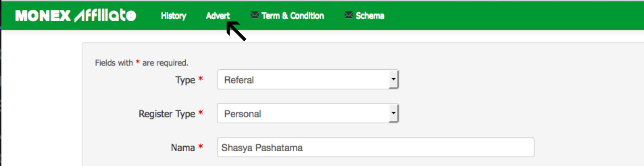Click the MONEX Affiliate logo
Image resolution: width=644 pixels, height=166 pixels.
point(75,16)
